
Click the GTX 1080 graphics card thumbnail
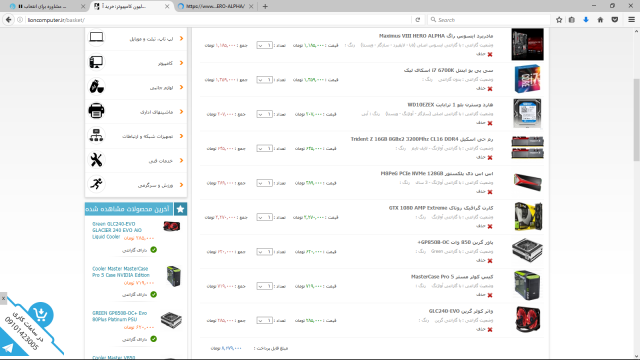click(x=528, y=216)
